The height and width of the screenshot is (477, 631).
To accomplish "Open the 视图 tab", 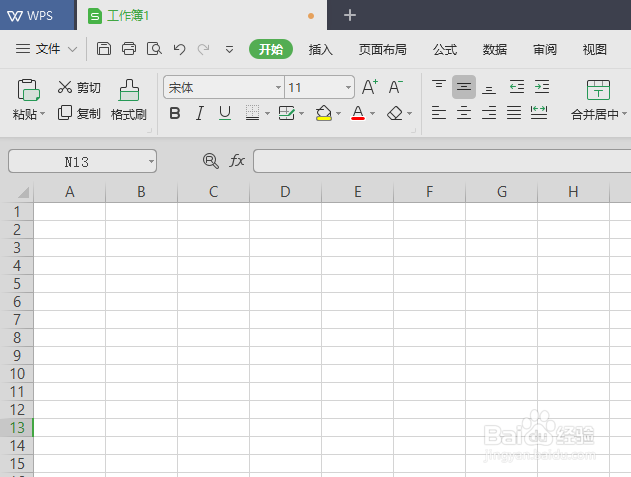I will click(x=594, y=50).
